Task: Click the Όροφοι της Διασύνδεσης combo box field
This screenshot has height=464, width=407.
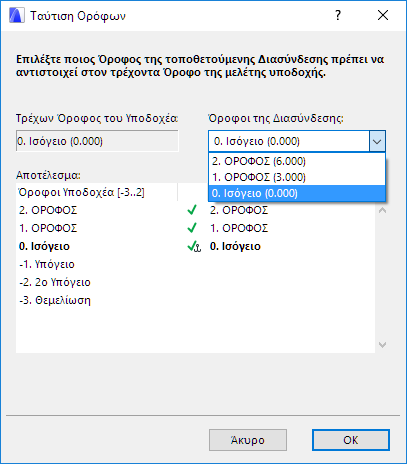Action: pos(289,141)
